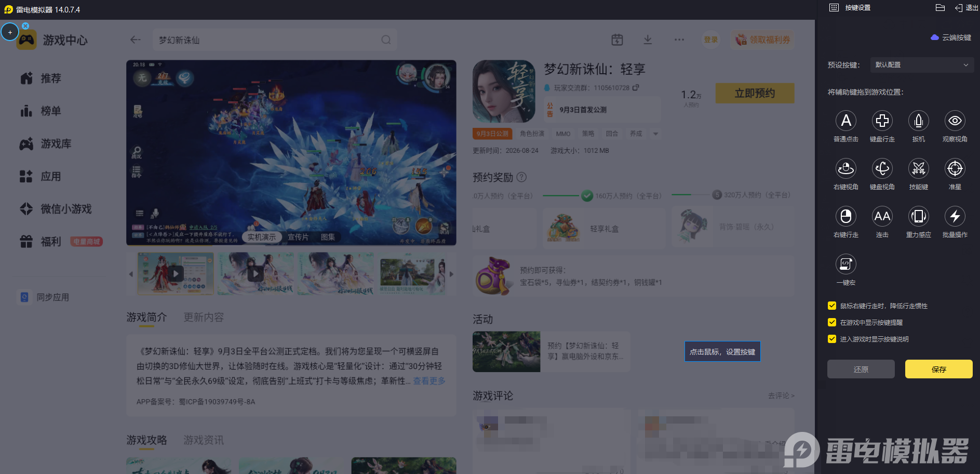980x474 pixels.
Task: Select the 一键宏 macro tool
Action: pos(845,265)
